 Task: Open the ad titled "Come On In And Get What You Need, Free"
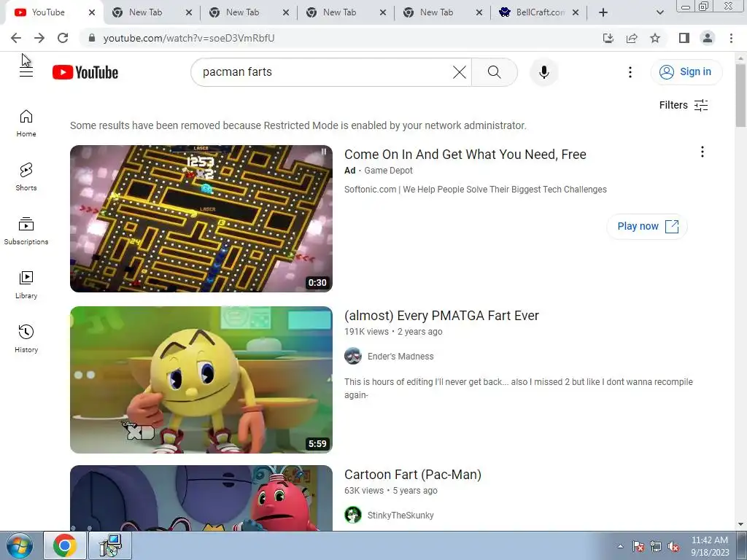(x=465, y=155)
